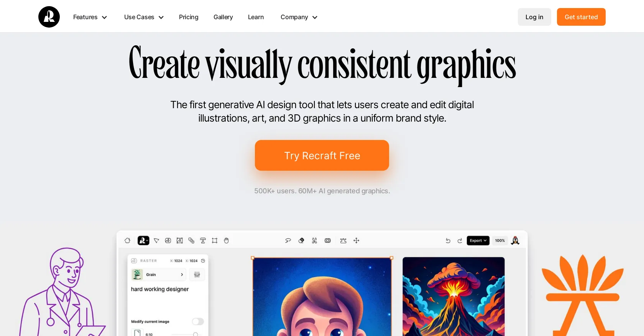Viewport: 644px width, 336px height.
Task: Click the Get started button
Action: [x=581, y=17]
